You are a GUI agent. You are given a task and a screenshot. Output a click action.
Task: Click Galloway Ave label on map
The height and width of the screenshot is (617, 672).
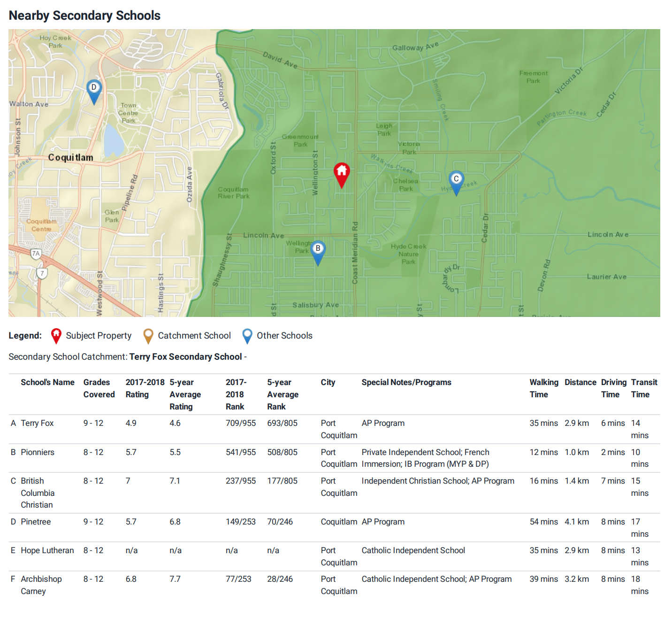[x=415, y=47]
